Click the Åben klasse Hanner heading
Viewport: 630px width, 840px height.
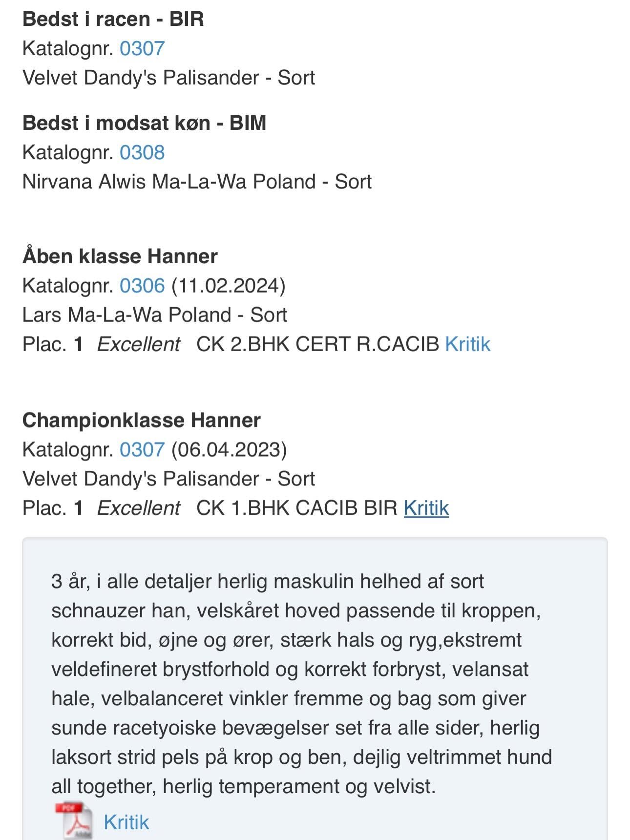point(120,256)
